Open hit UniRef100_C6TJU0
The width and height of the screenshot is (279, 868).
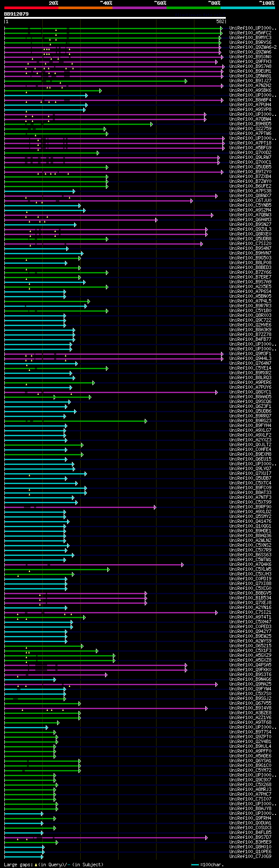coord(250,200)
